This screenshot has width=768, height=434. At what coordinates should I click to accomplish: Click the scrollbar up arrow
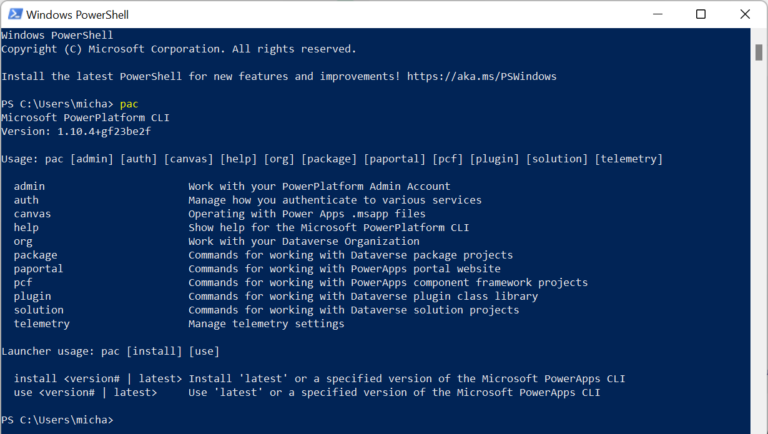[x=759, y=36]
